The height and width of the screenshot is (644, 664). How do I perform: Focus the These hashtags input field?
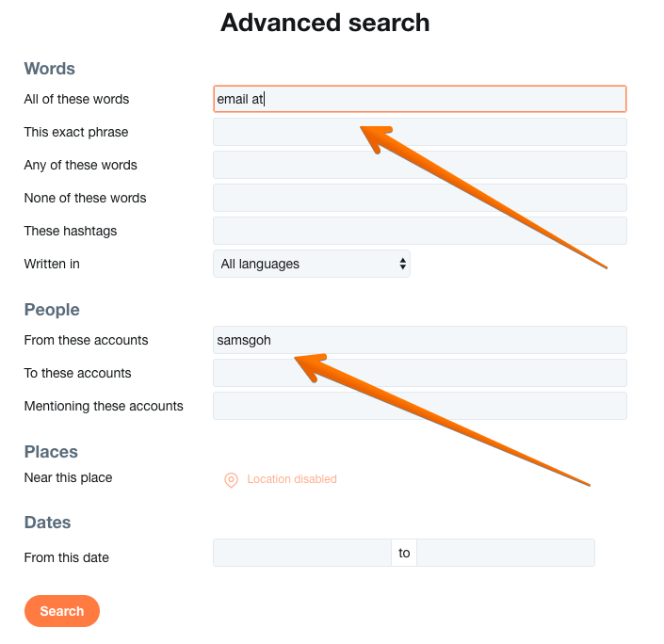[x=419, y=231]
